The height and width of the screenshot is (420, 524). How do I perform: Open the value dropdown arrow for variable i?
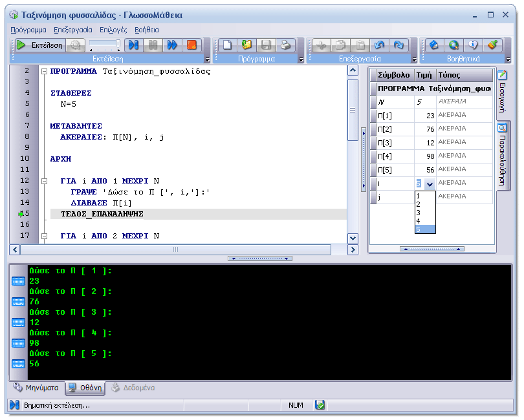[x=430, y=184]
